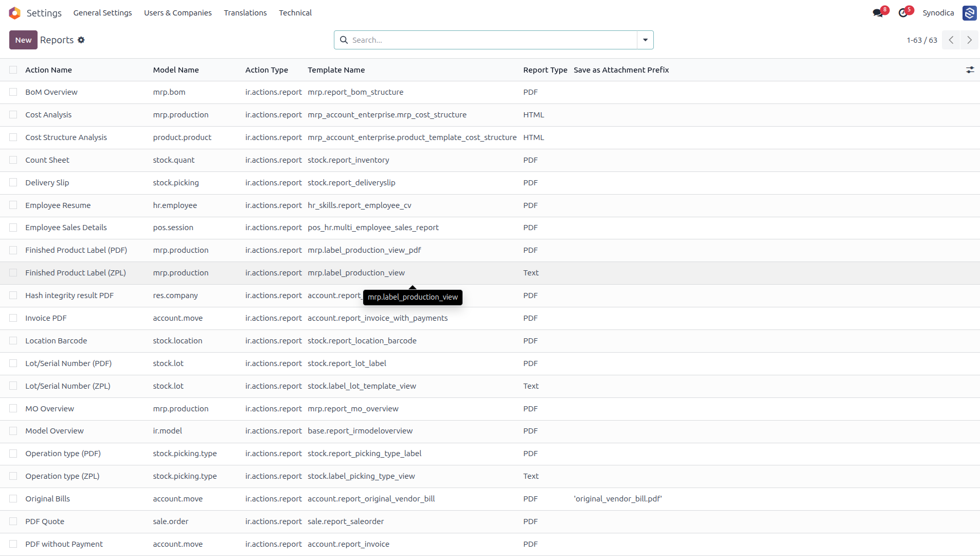
Task: Focus the Search input field
Action: tap(493, 40)
